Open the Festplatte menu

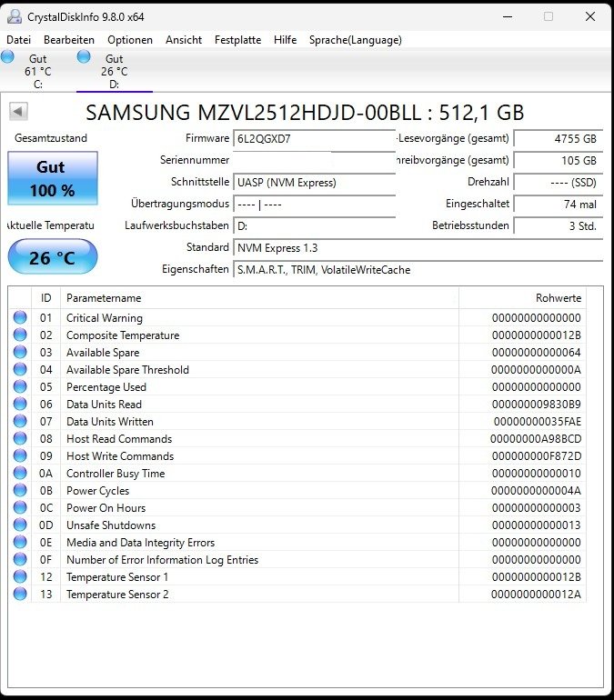click(x=237, y=40)
